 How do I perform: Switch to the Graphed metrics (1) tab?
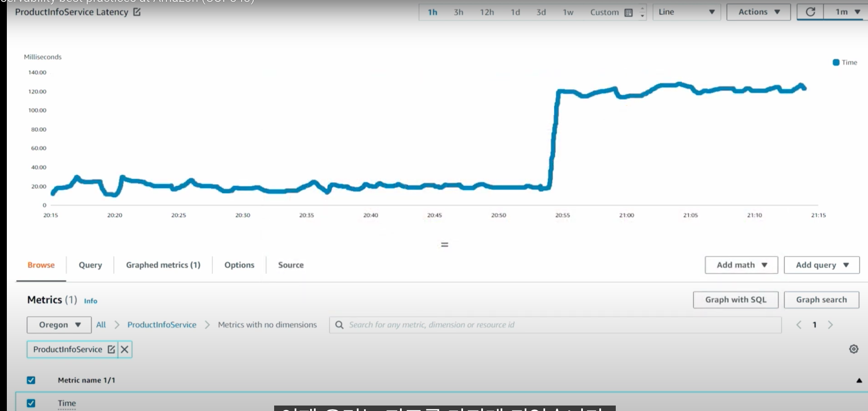(163, 265)
